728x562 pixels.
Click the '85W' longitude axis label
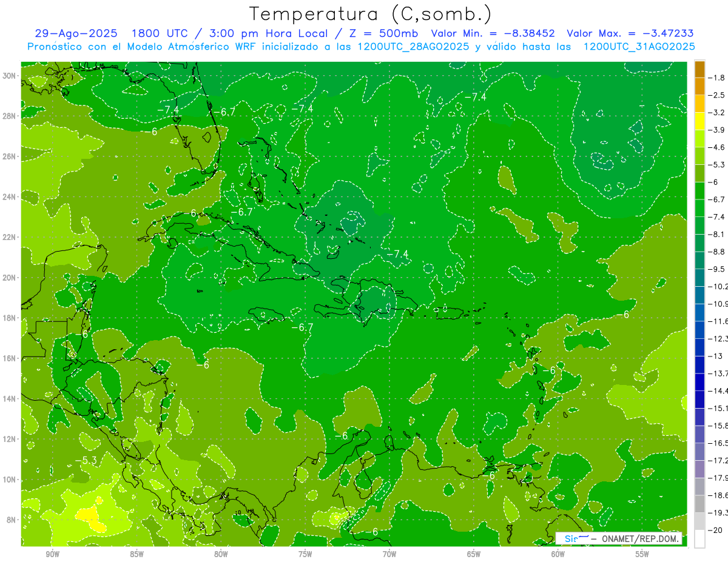tap(137, 554)
